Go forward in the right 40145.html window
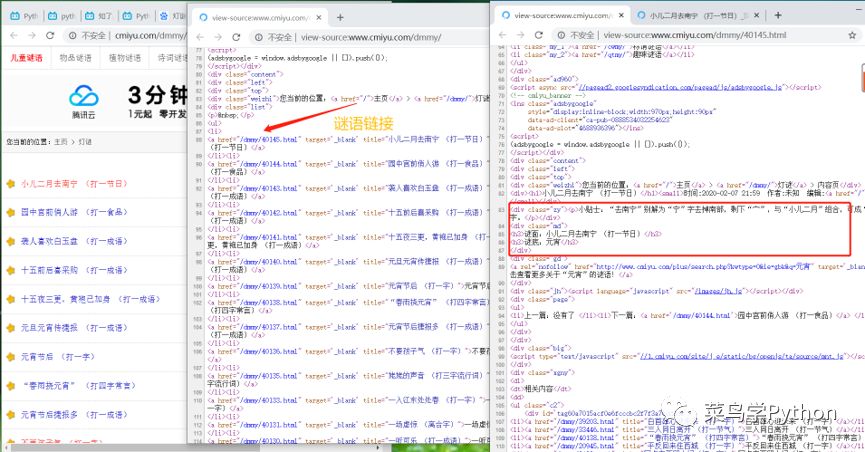865x452 pixels. coord(520,35)
